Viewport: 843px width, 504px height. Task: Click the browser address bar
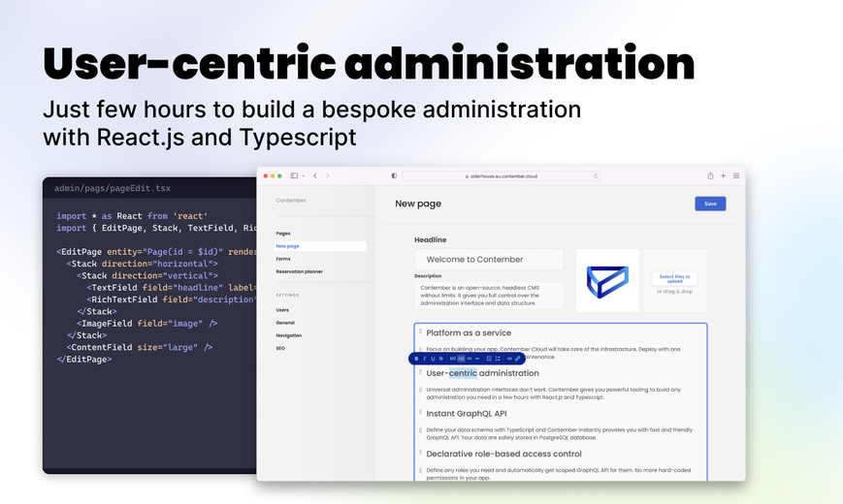point(502,175)
